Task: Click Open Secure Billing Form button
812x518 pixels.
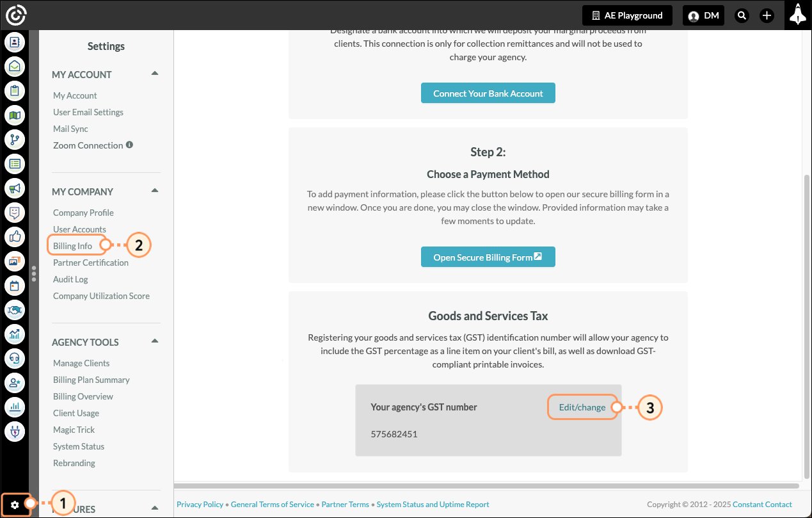Action: [488, 257]
